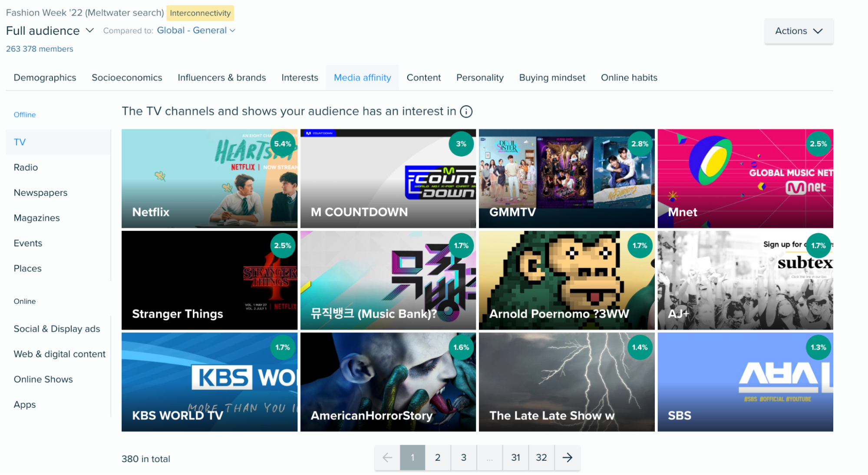868x475 pixels.
Task: Go to the previous page arrow
Action: (x=387, y=457)
